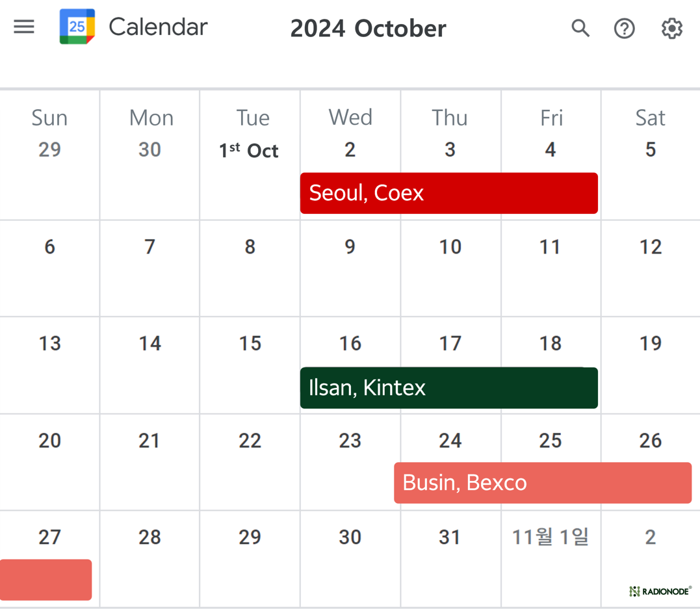Open the hamburger main menu
Image resolution: width=700 pixels, height=609 pixels.
pyautogui.click(x=24, y=27)
